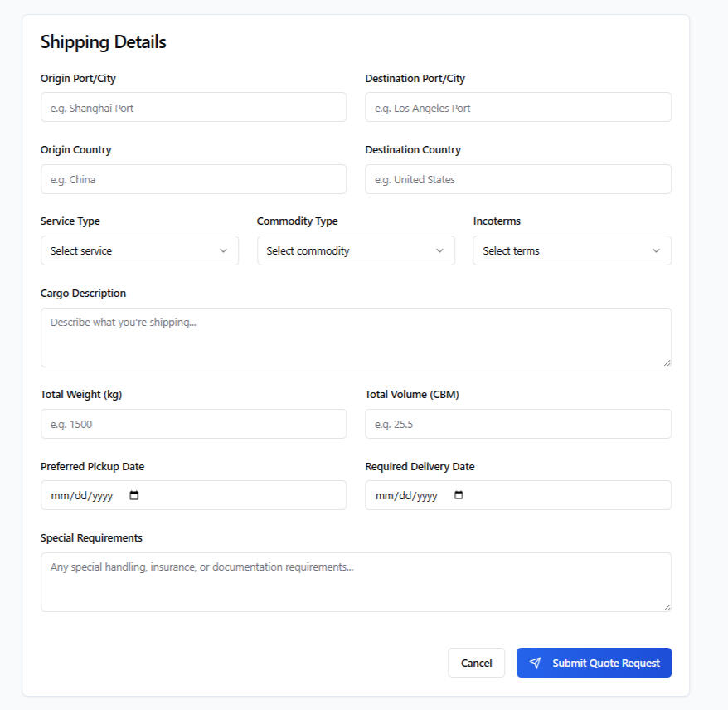This screenshot has height=710, width=728.
Task: Click the Total Volume (CBM) field
Action: 517,424
